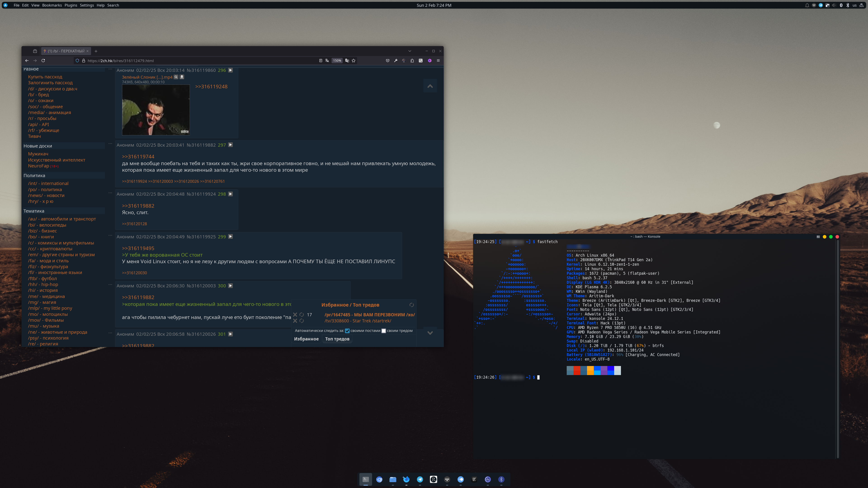Open the list all tabs chevron in browser

click(410, 51)
